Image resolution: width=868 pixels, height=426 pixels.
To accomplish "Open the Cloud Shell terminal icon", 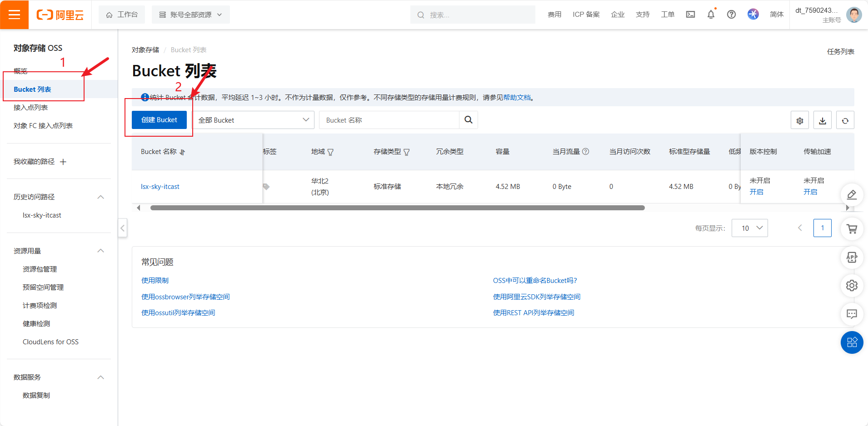I will click(690, 14).
